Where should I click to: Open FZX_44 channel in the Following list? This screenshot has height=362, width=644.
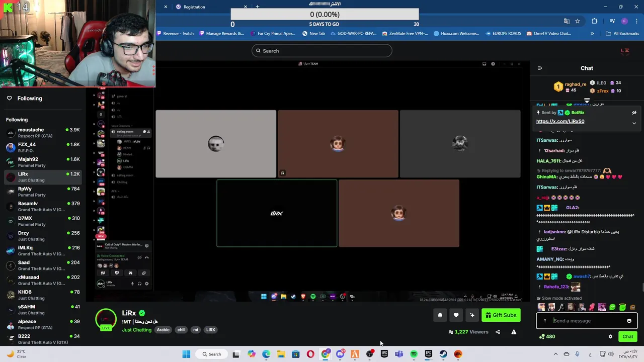(x=43, y=147)
